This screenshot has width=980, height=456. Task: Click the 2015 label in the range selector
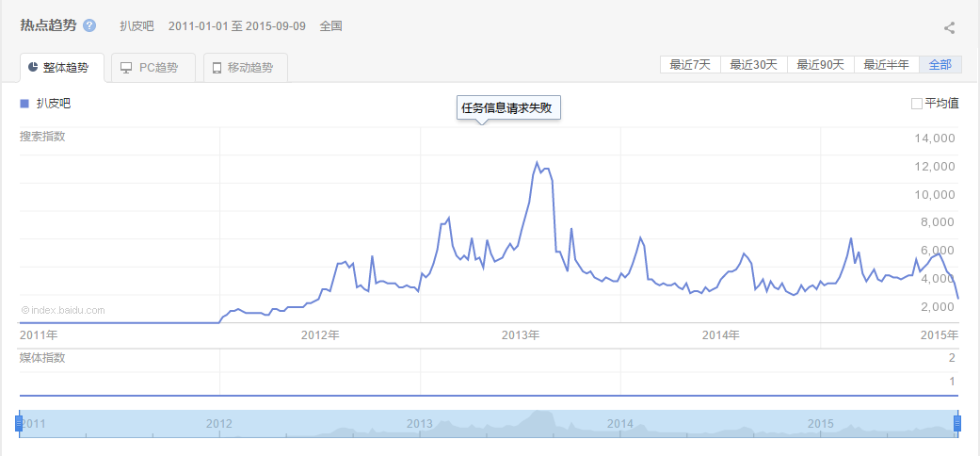tap(821, 423)
